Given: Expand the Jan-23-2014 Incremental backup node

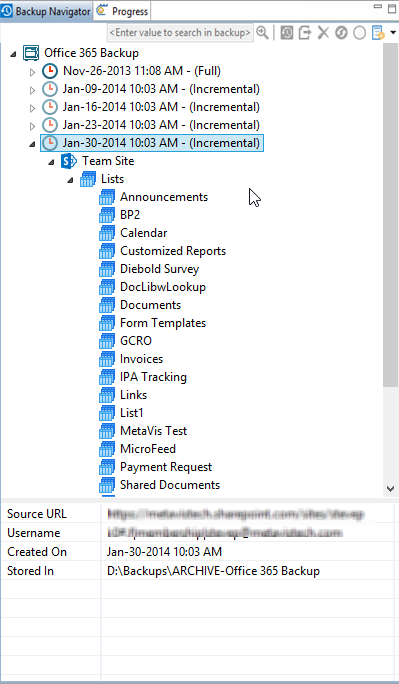Looking at the screenshot, I should click(x=33, y=126).
